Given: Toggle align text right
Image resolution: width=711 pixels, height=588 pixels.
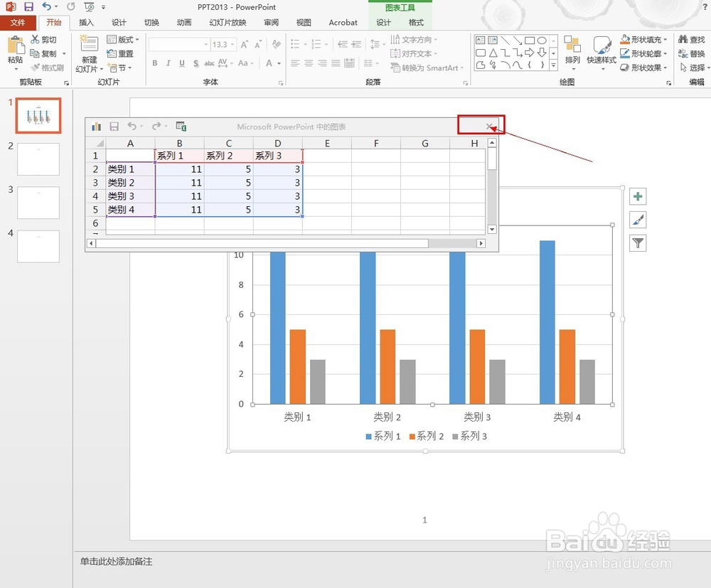Looking at the screenshot, I should point(322,63).
